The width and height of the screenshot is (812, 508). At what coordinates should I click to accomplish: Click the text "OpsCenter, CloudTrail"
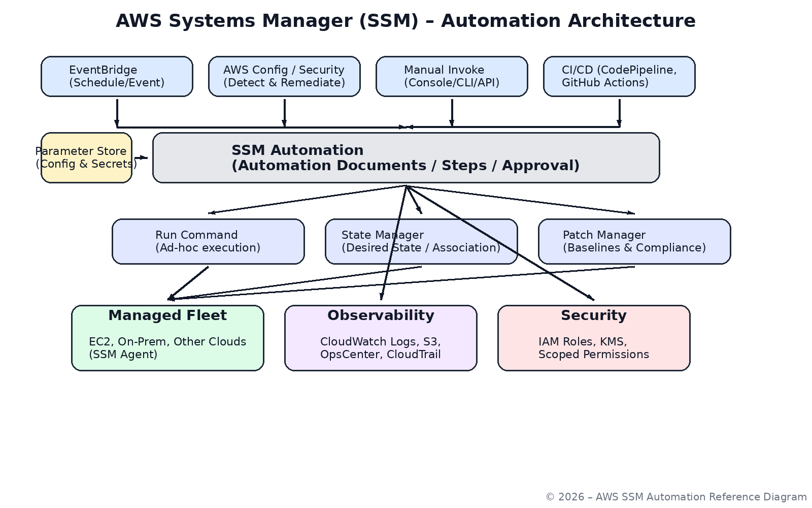point(381,354)
